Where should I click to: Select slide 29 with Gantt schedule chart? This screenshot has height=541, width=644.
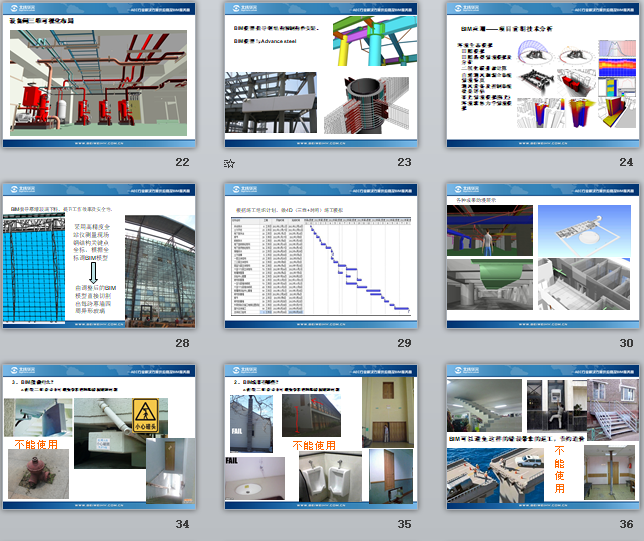(x=321, y=256)
